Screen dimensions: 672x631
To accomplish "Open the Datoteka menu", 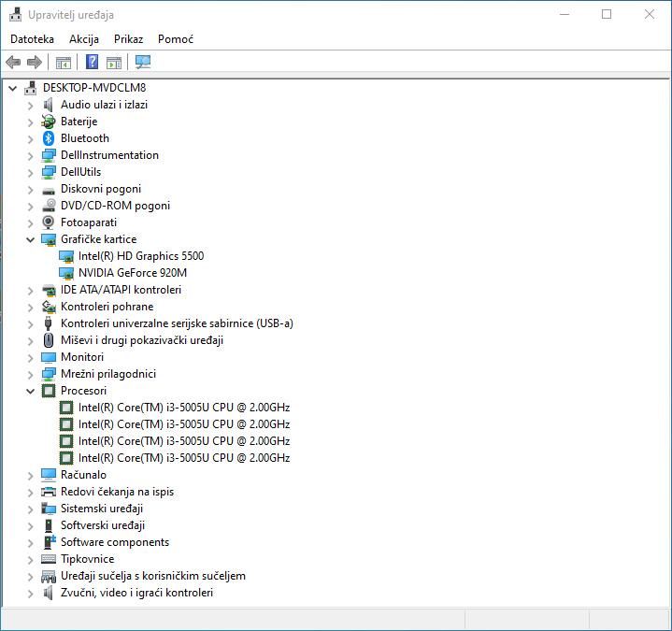I will tap(32, 39).
